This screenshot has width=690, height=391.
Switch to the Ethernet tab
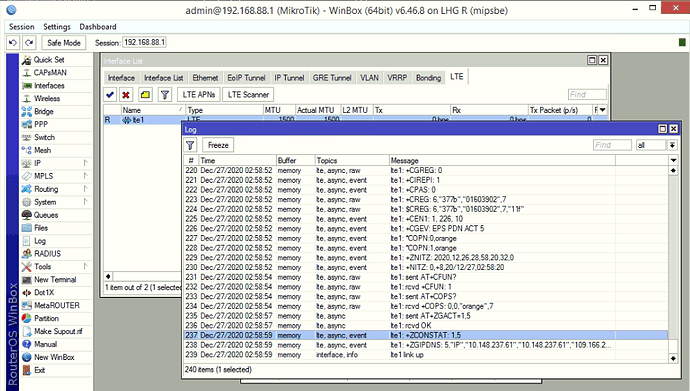(205, 78)
